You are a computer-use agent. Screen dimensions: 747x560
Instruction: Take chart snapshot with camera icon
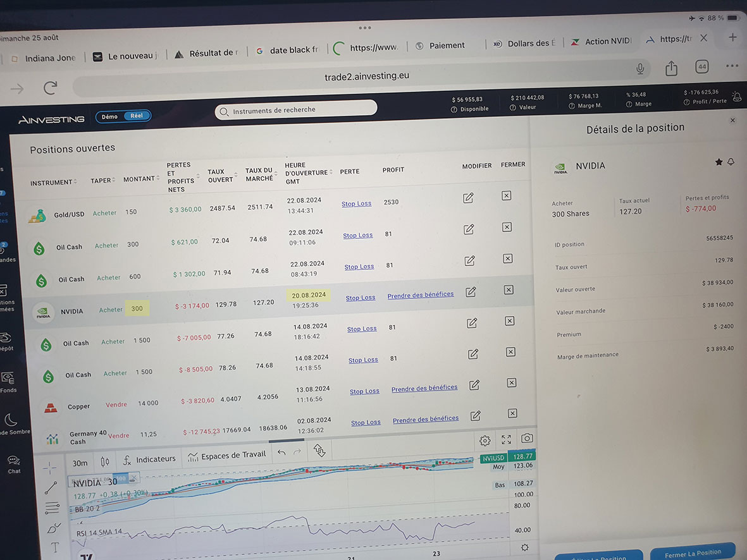527,438
